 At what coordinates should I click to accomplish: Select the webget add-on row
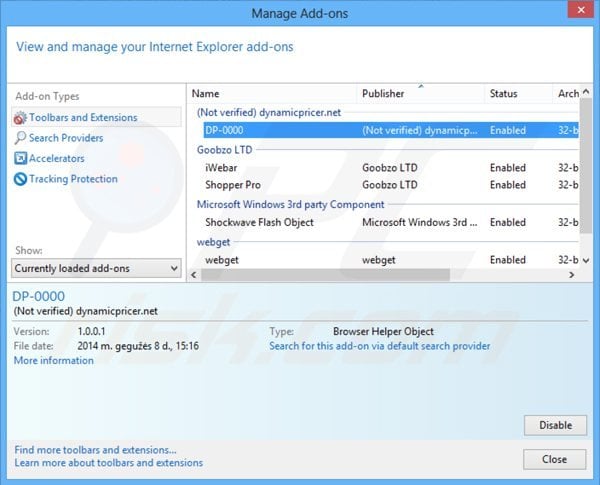tap(391, 260)
